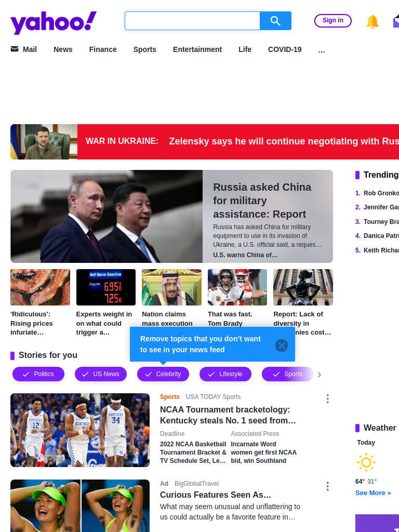Open the News navigation item
The image size is (399, 532).
point(63,49)
